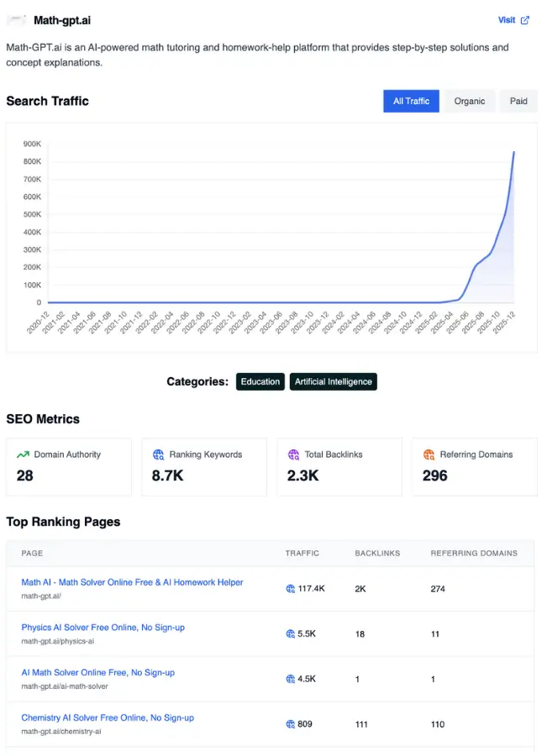Enable the Paid traffic filter
Viewport: 547px width, 756px height.
click(518, 101)
